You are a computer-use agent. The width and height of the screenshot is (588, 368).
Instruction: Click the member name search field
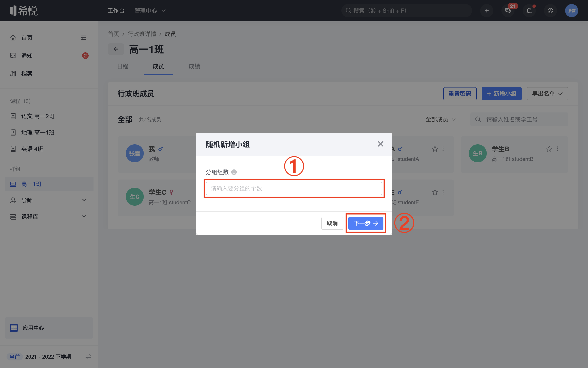[x=519, y=120]
